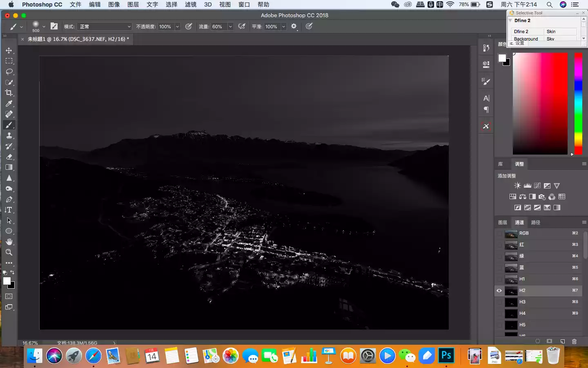The width and height of the screenshot is (588, 368).
Task: Select the H3 channel thumbnail
Action: pyautogui.click(x=511, y=302)
